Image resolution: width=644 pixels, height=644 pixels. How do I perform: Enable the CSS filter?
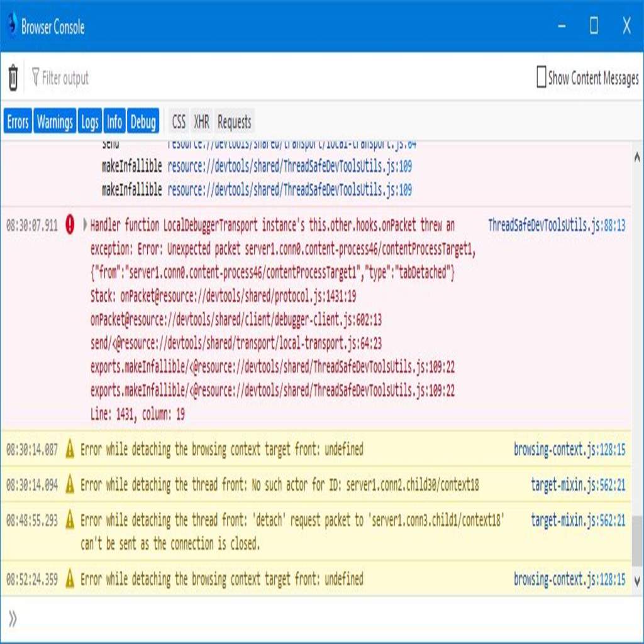point(179,121)
